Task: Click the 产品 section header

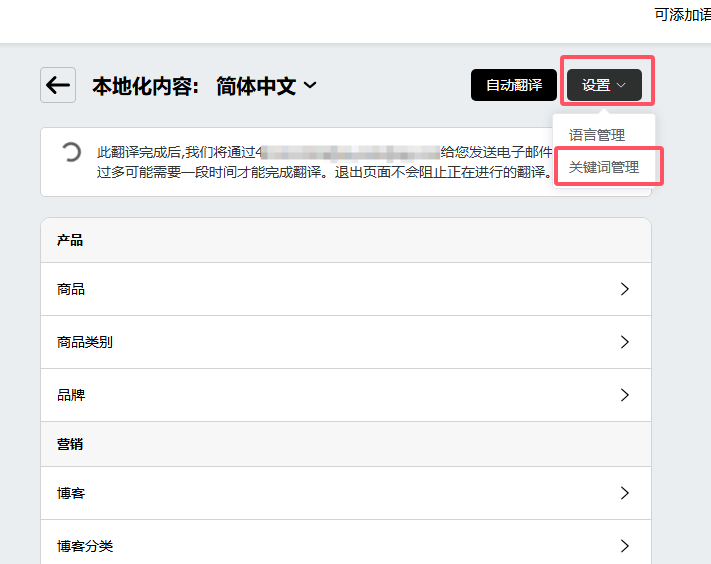Action: 70,240
